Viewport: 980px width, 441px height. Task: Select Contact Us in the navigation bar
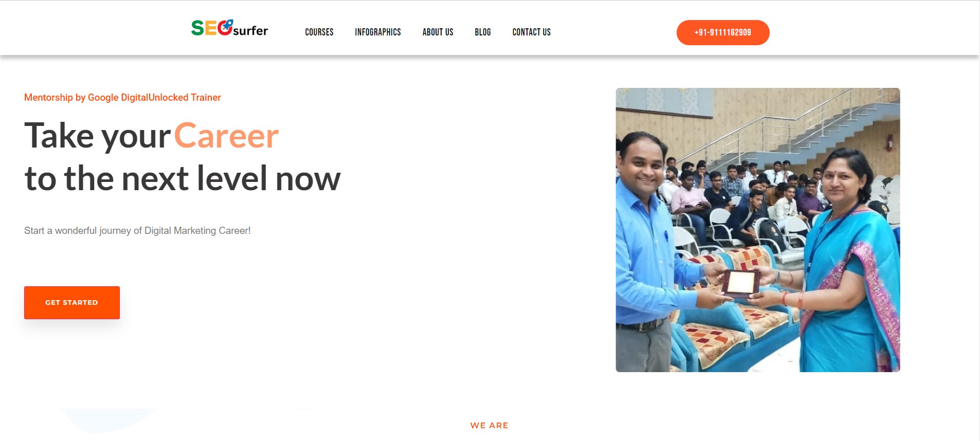tap(532, 32)
